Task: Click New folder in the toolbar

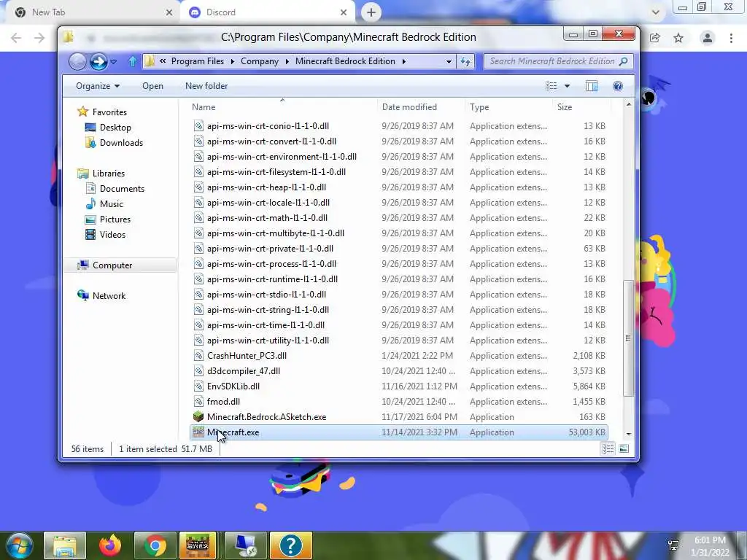Action: point(206,86)
